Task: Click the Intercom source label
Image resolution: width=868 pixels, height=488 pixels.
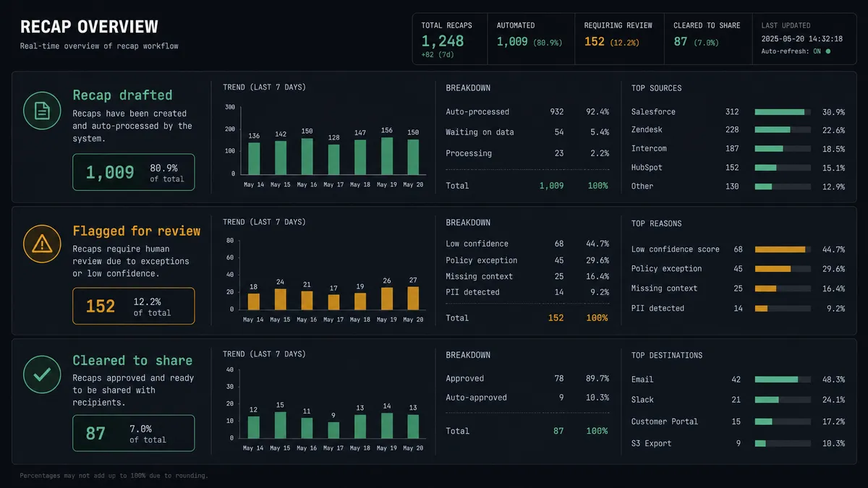Action: (x=649, y=149)
